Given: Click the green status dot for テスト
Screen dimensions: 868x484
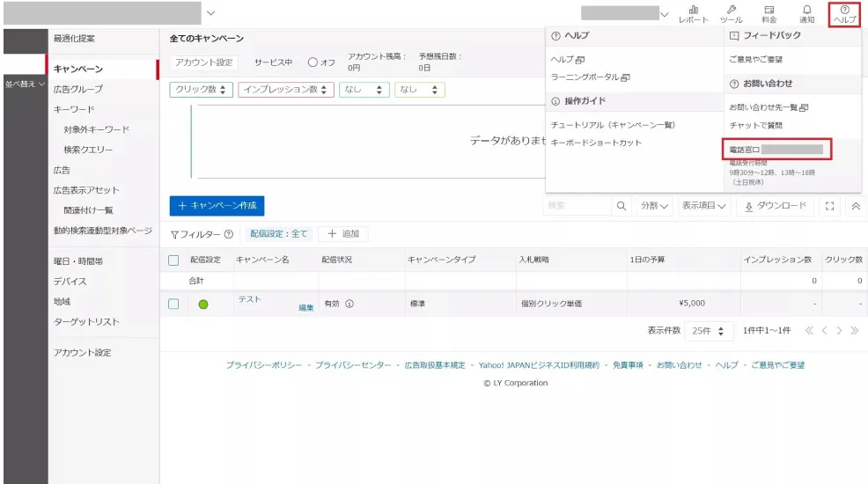Looking at the screenshot, I should [x=203, y=304].
